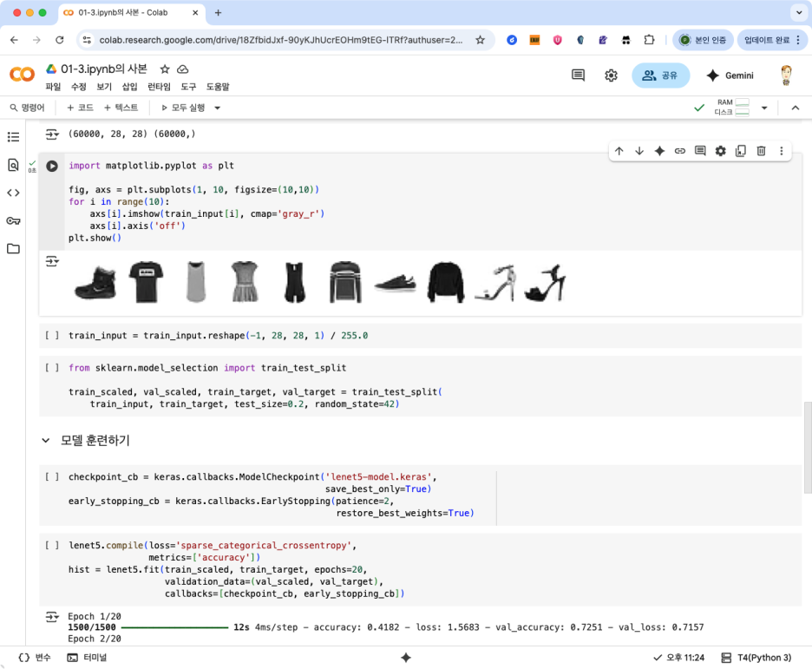Move the selected cell down
This screenshot has width=812, height=669.
click(639, 151)
